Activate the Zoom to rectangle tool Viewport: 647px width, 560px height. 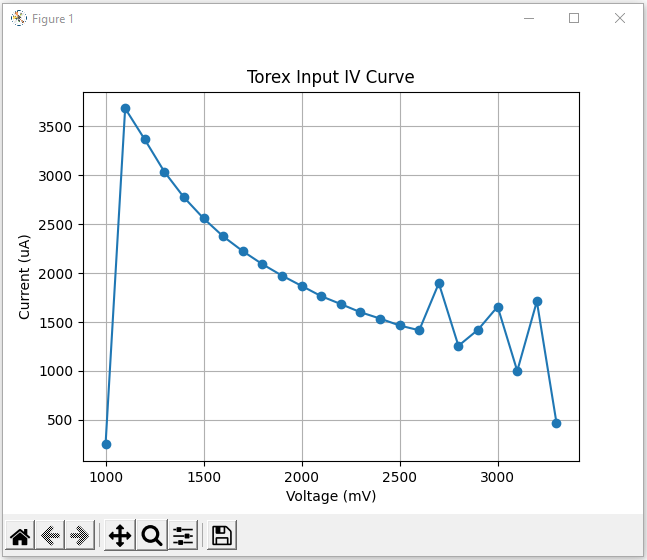152,536
